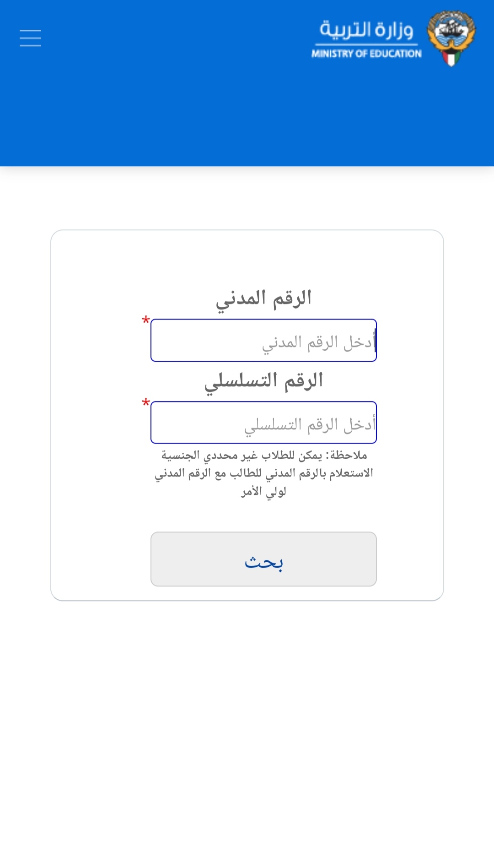Click the note line starting with ملاحظة

(x=264, y=456)
